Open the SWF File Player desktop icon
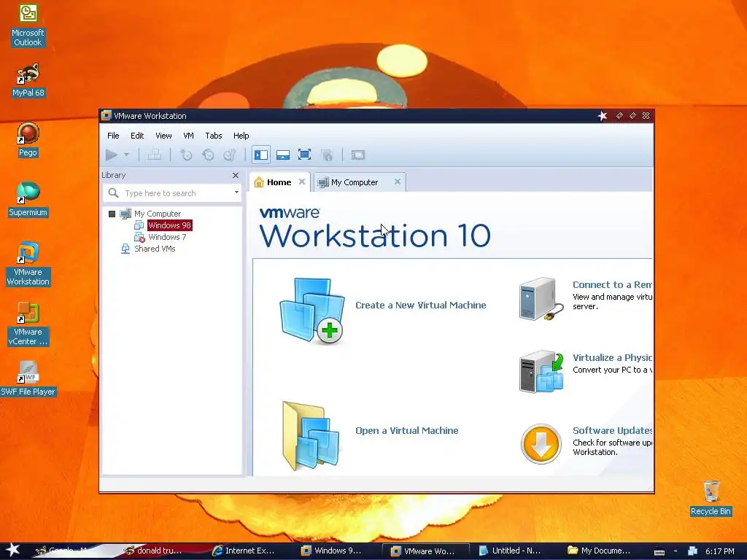Image resolution: width=747 pixels, height=560 pixels. (x=28, y=378)
